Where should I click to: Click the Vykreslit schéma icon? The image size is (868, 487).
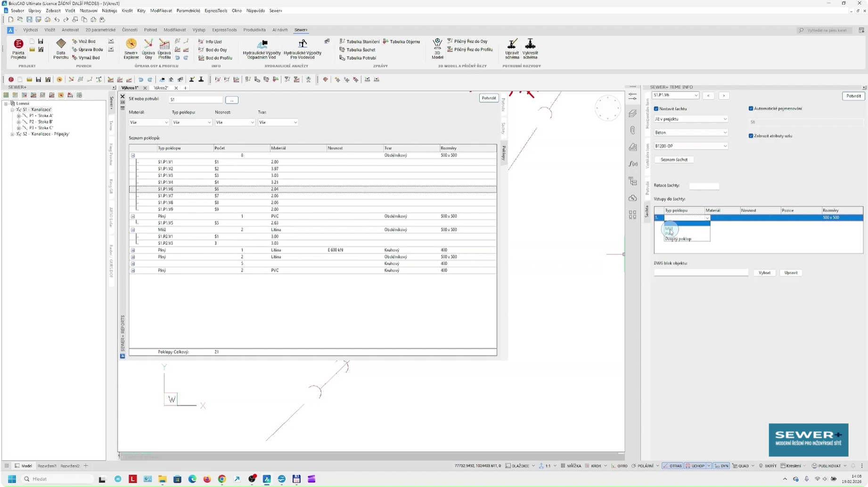coord(530,49)
